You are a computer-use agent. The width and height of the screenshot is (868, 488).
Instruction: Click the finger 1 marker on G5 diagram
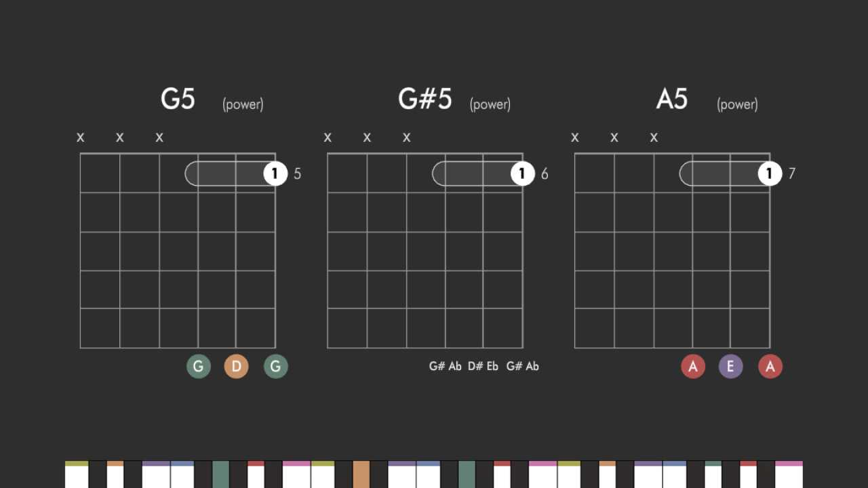pyautogui.click(x=275, y=174)
